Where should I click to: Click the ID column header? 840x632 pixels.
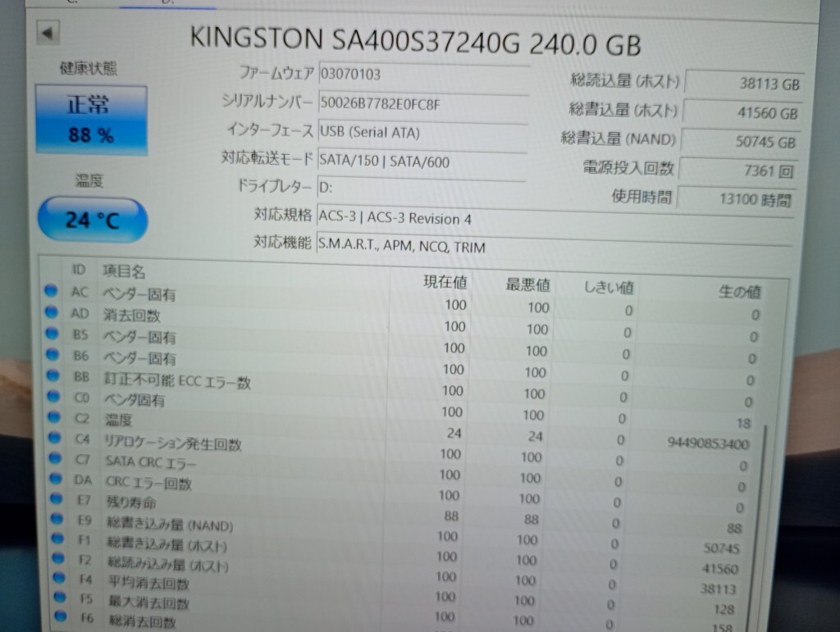[x=79, y=270]
